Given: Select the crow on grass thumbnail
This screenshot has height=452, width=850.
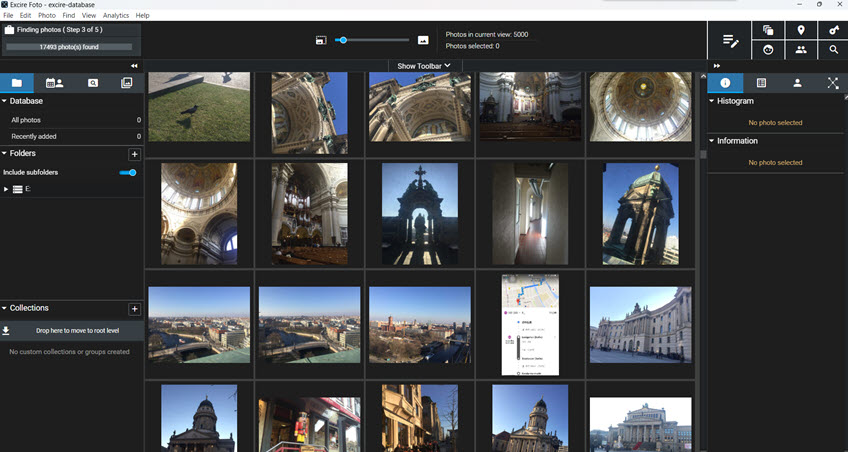Looking at the screenshot, I should point(199,107).
